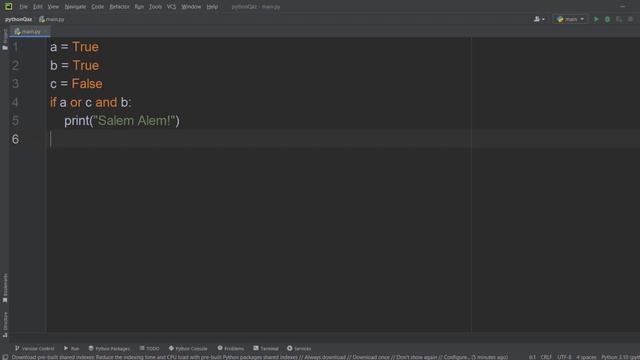Click the "Salem Alem!" string literal
The height and width of the screenshot is (360, 640).
(134, 121)
